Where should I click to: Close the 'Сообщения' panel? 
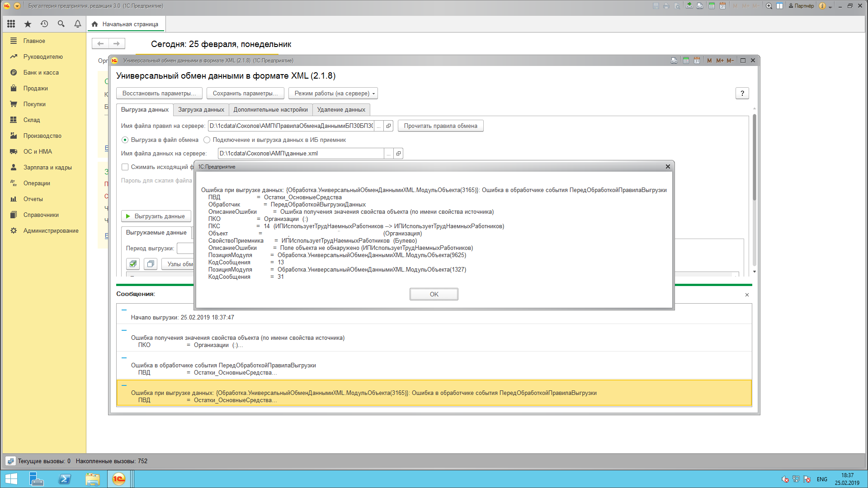pos(747,295)
